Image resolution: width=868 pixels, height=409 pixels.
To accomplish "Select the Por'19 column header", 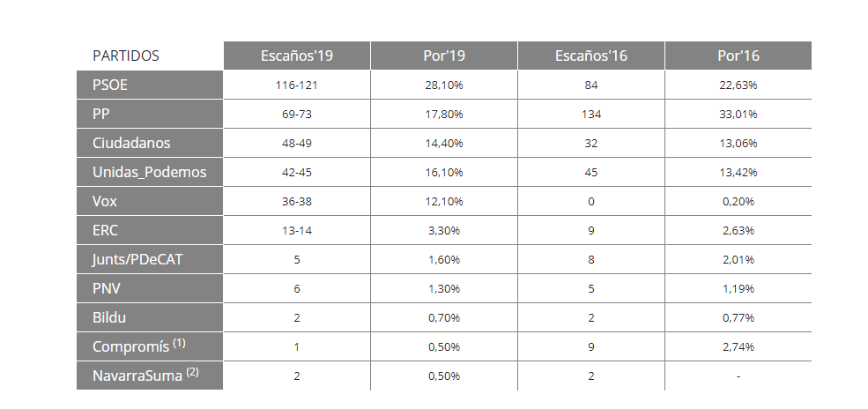I will click(443, 56).
